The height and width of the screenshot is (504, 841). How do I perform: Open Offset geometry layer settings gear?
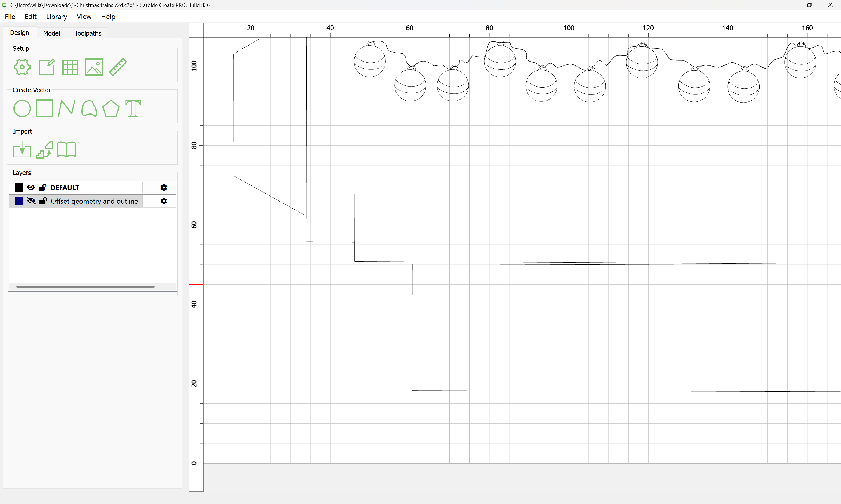click(x=164, y=201)
